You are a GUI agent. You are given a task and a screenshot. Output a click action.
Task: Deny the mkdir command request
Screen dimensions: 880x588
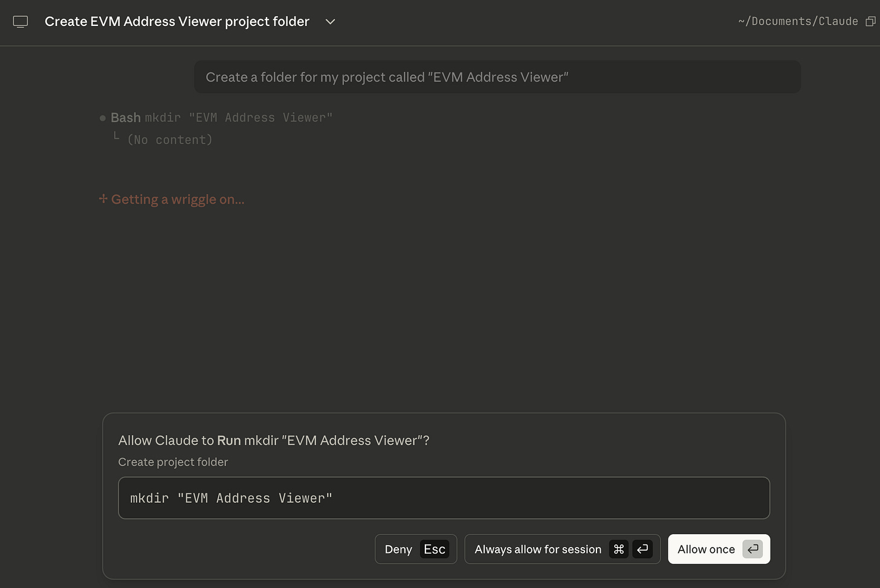[x=416, y=549]
